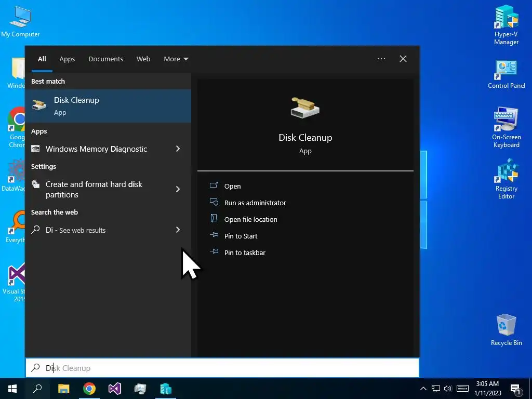Expand Create and format hard disk partitions arrow

178,189
